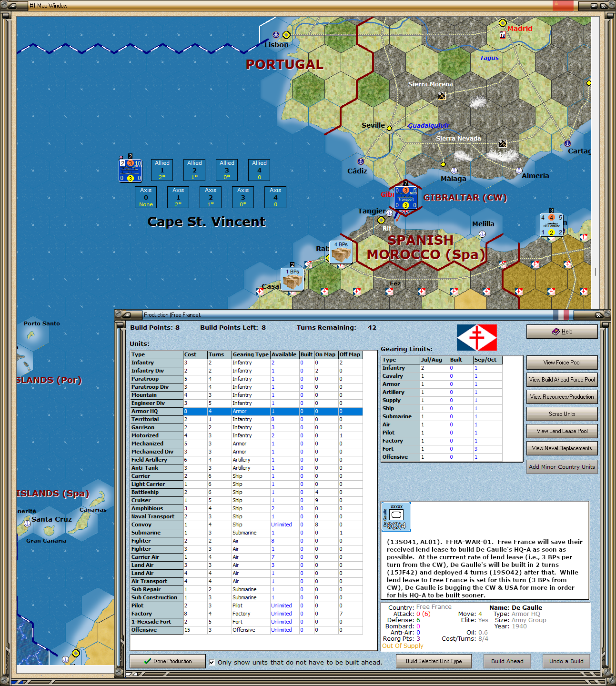Select the Amphibious unit row
The width and height of the screenshot is (616, 686).
tap(246, 508)
